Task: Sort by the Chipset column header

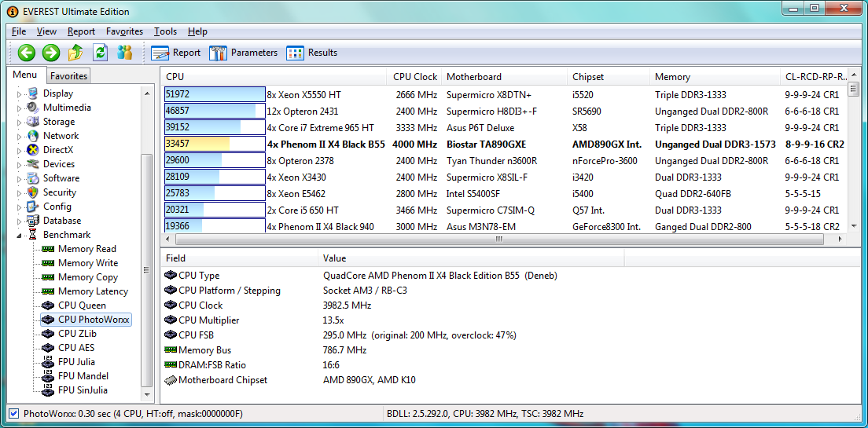Action: tap(609, 77)
